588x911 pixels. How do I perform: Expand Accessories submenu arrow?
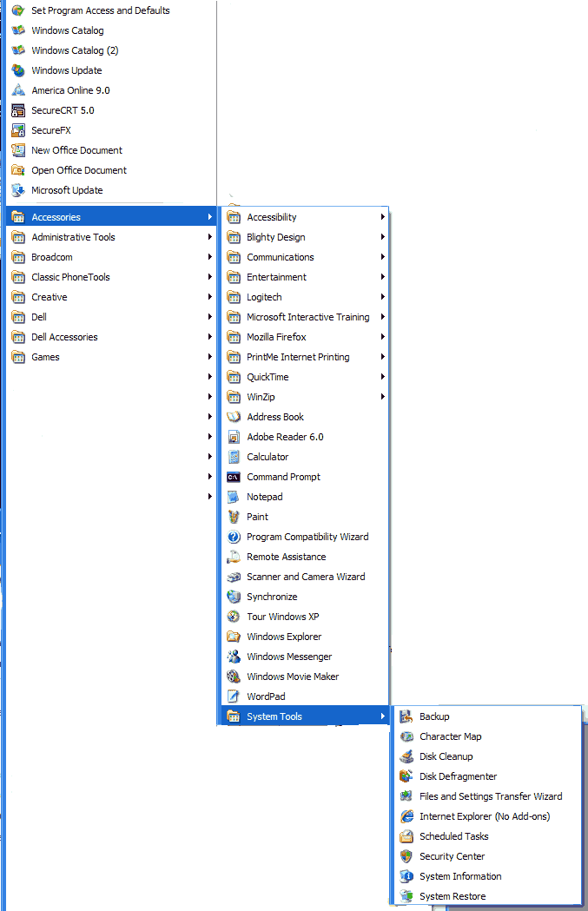pyautogui.click(x=209, y=217)
